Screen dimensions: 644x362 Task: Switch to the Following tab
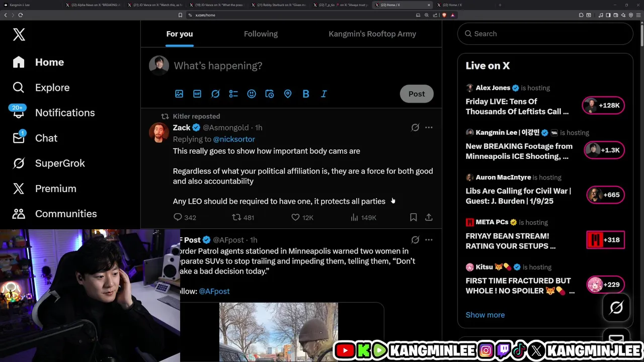coord(261,34)
